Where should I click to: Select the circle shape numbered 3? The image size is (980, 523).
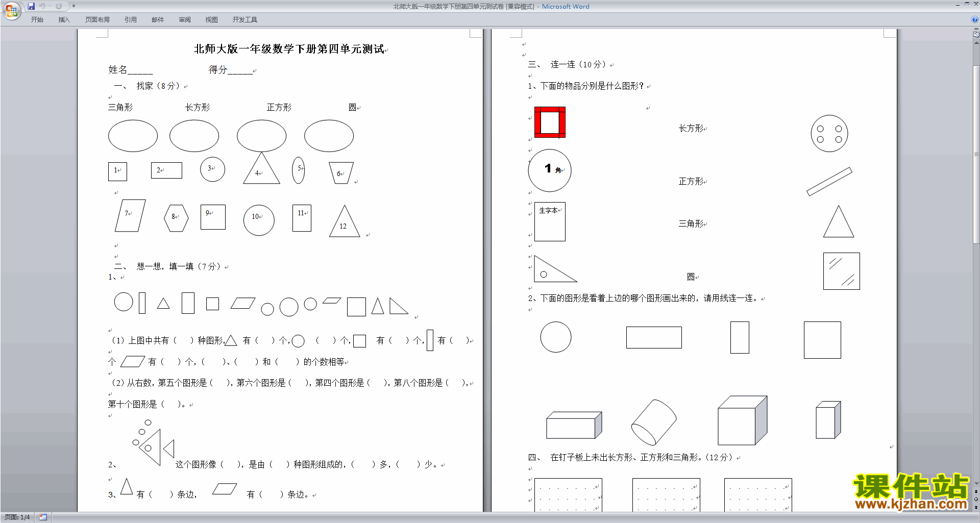tap(212, 169)
